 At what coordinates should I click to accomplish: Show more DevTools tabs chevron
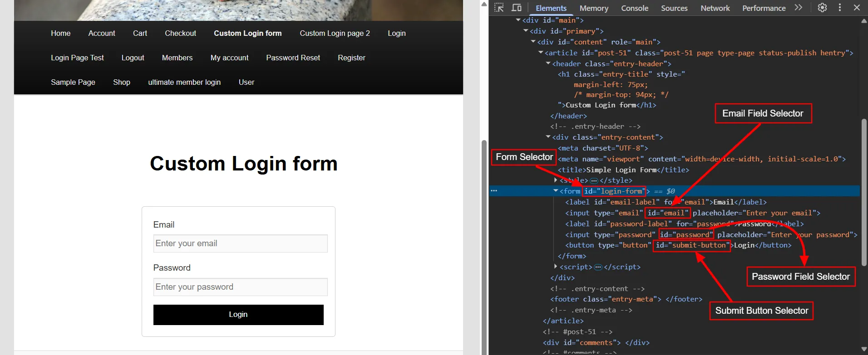click(x=799, y=8)
